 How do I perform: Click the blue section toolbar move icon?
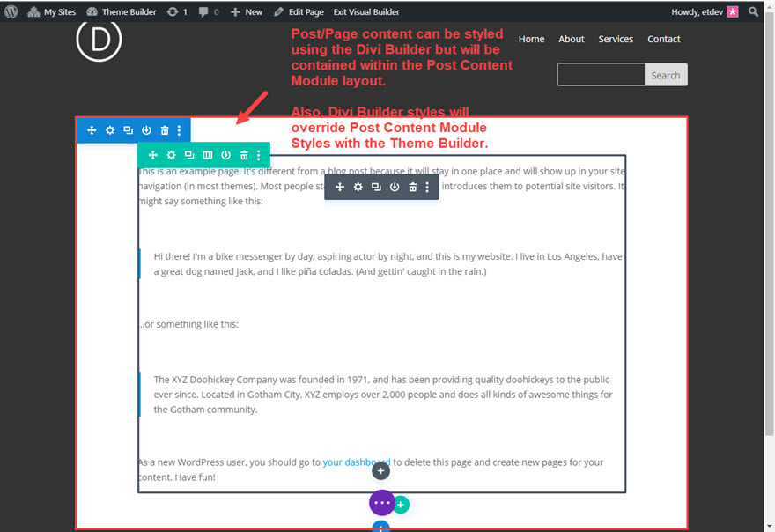click(92, 130)
